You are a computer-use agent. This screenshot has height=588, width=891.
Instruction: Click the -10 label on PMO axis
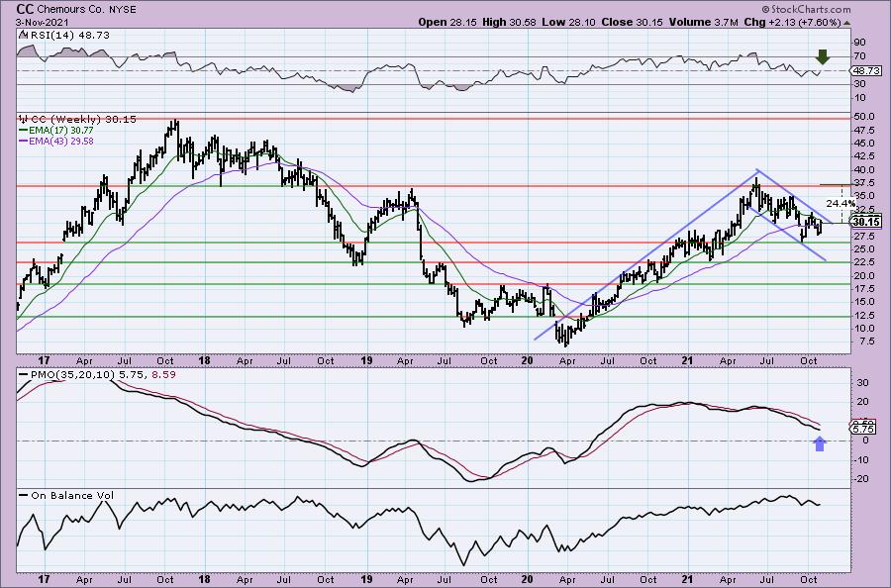click(x=861, y=459)
